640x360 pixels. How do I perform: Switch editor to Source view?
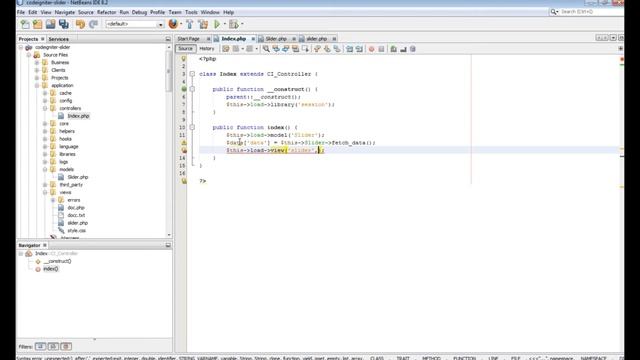pos(185,49)
